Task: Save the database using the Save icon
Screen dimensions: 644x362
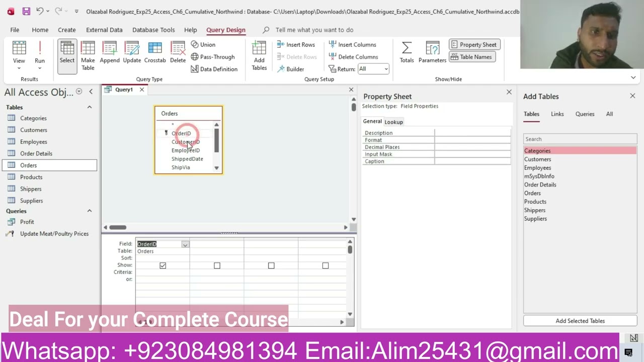Action: [x=26, y=11]
